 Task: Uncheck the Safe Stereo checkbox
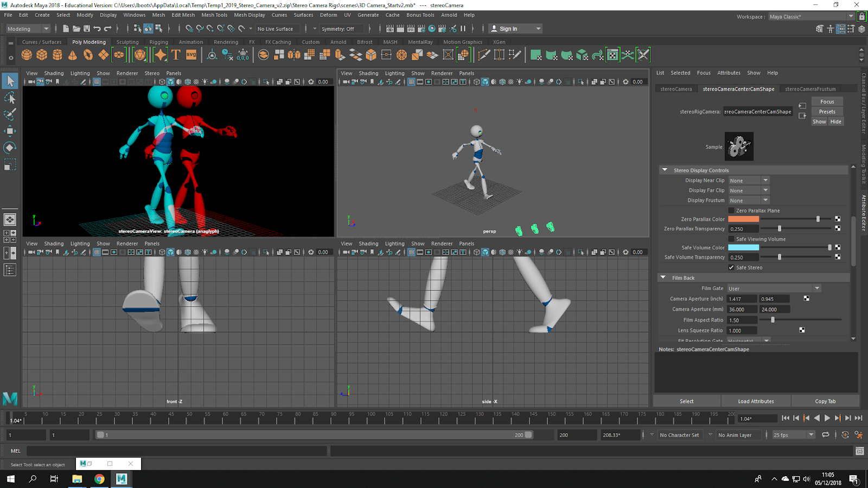click(731, 267)
